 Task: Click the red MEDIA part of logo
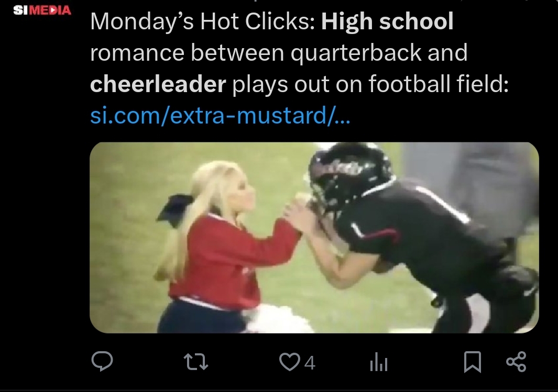tap(50, 10)
